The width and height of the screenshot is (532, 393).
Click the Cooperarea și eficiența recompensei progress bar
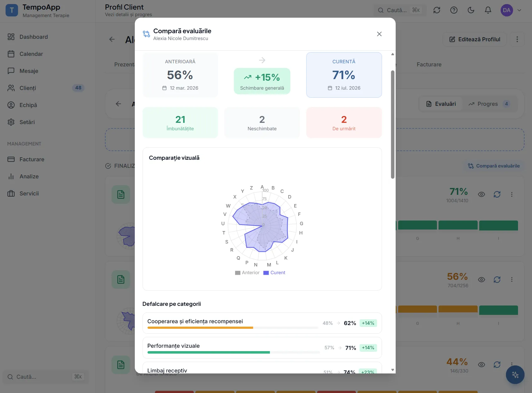233,328
